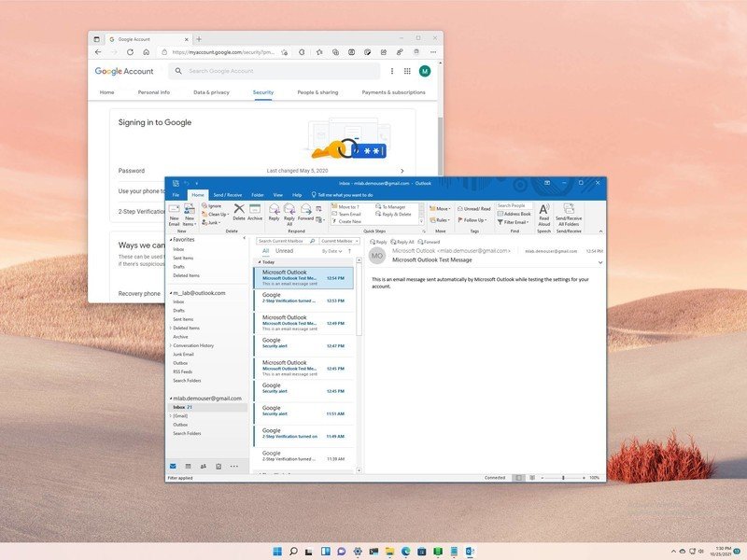Screen dimensions: 747x560
Task: Click the green M profile avatar in Google Account
Action: 425,71
